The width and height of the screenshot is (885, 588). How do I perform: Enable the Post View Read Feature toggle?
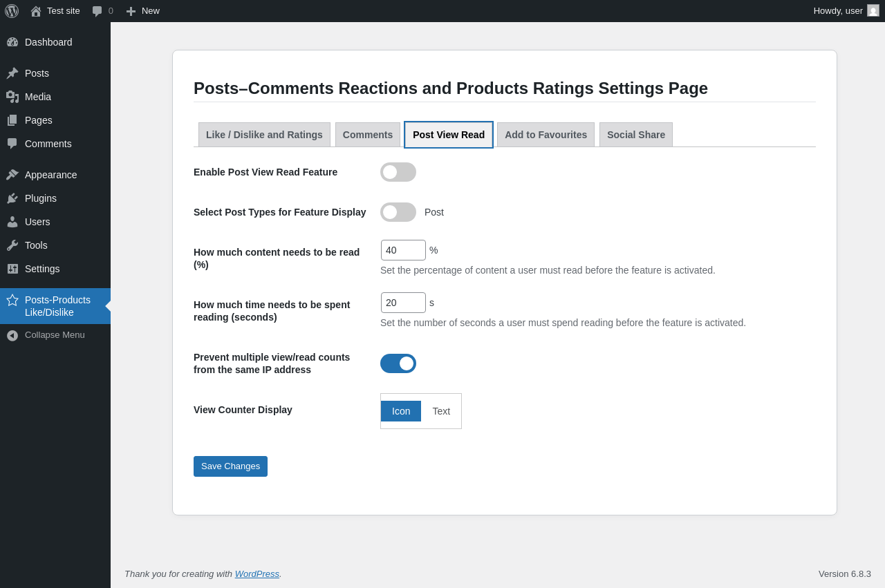[398, 172]
